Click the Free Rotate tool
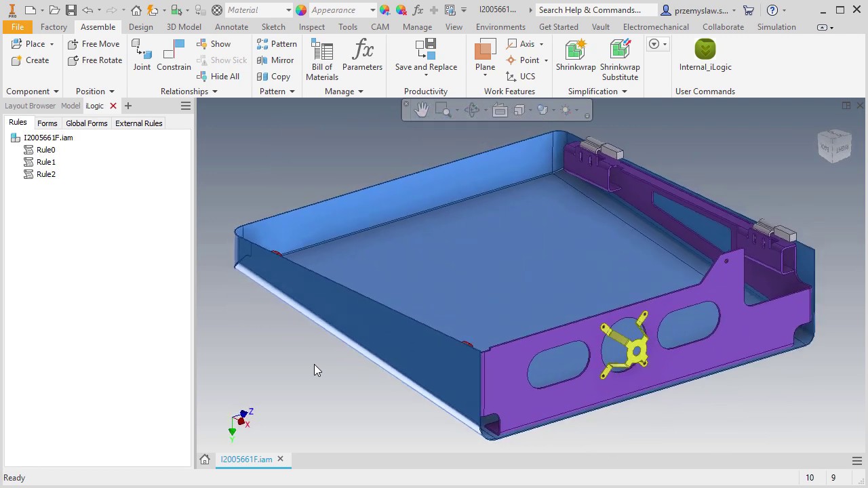This screenshot has width=868, height=488. pos(95,60)
